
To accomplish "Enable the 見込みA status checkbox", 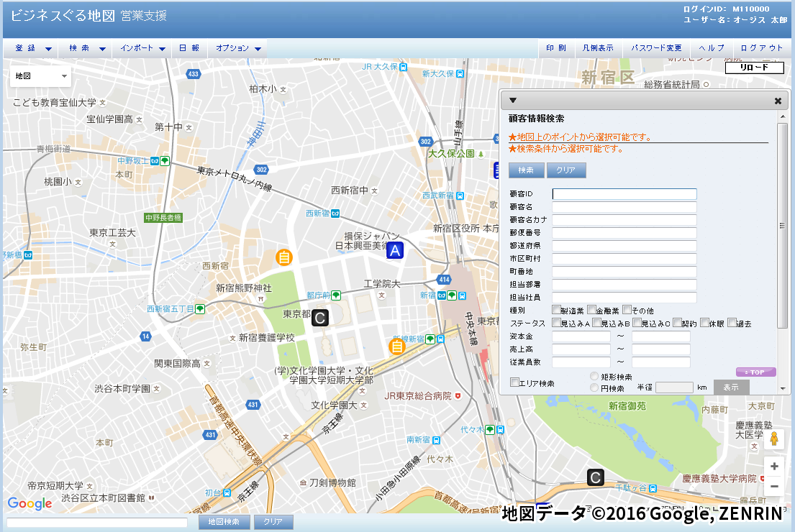I will [x=556, y=323].
